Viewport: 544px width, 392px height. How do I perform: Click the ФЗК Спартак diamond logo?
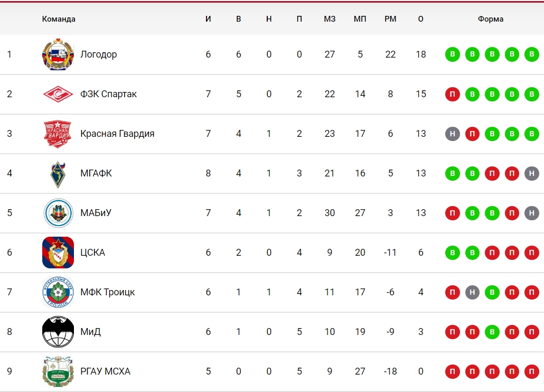click(x=58, y=94)
